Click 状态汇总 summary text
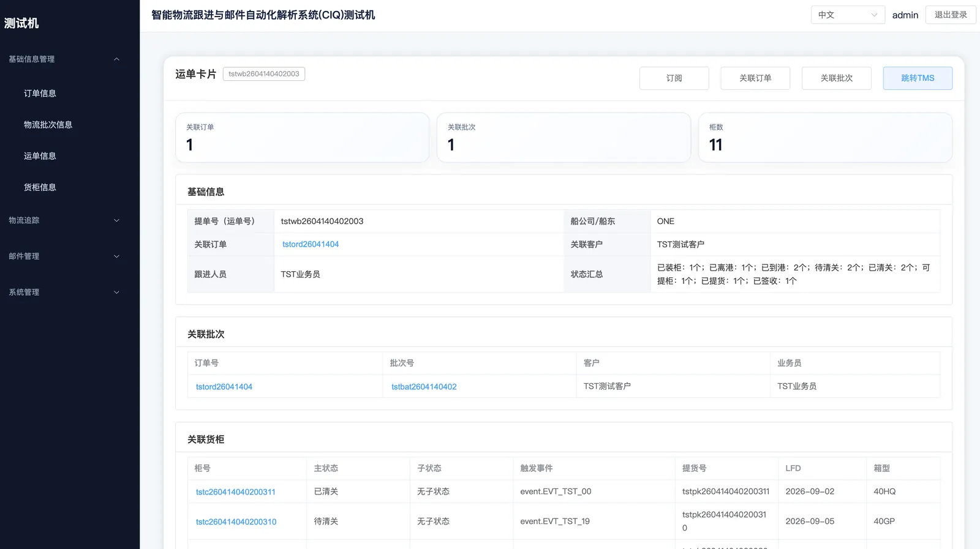 click(x=794, y=274)
